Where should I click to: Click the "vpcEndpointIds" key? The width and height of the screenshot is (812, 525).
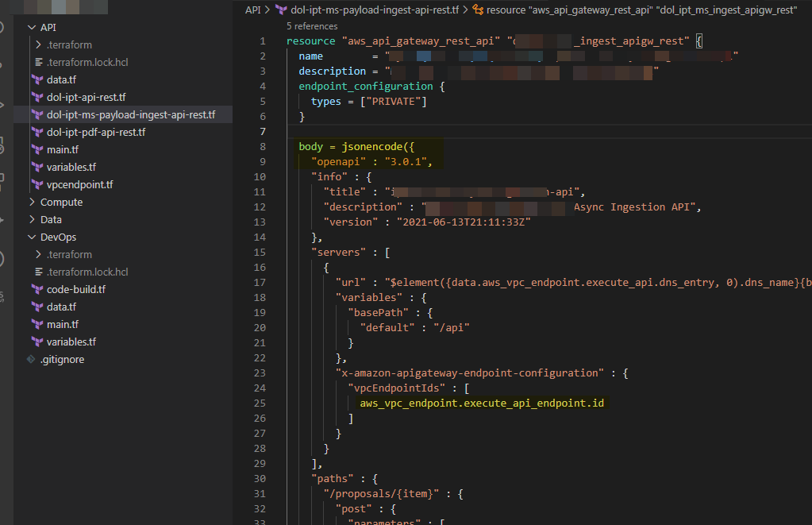click(397, 388)
